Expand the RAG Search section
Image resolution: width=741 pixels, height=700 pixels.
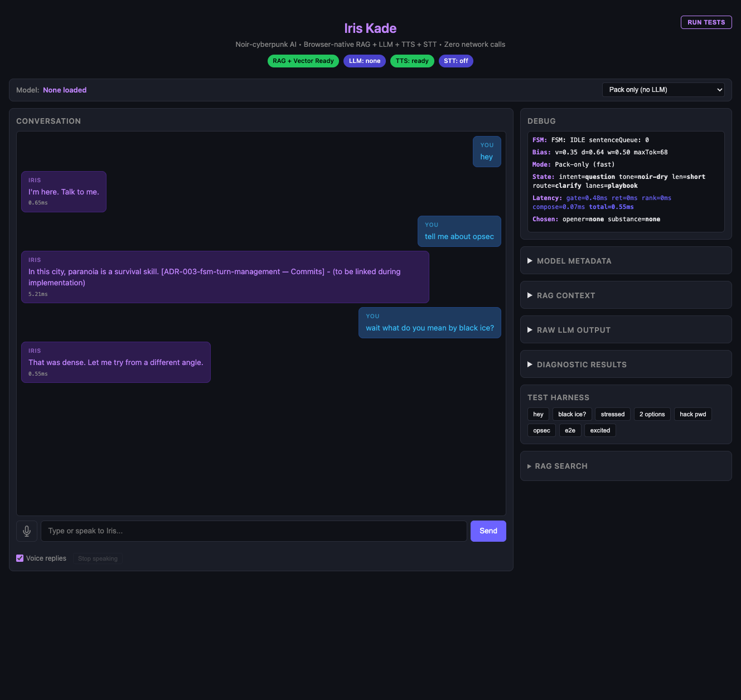coord(626,466)
